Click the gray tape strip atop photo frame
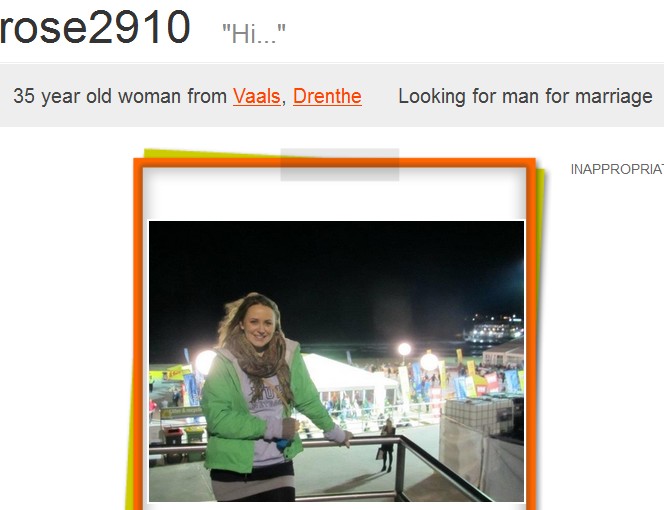 tap(340, 165)
